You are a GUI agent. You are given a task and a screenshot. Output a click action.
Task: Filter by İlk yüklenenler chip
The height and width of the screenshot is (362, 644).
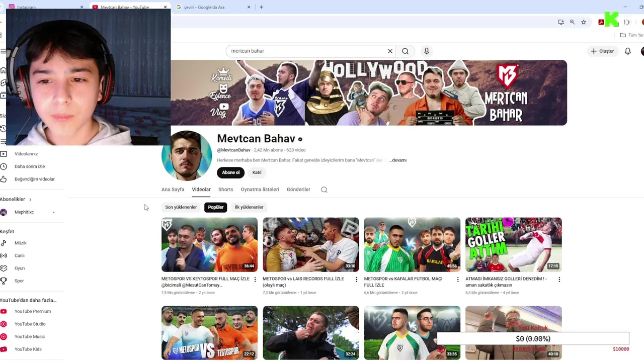pyautogui.click(x=249, y=207)
